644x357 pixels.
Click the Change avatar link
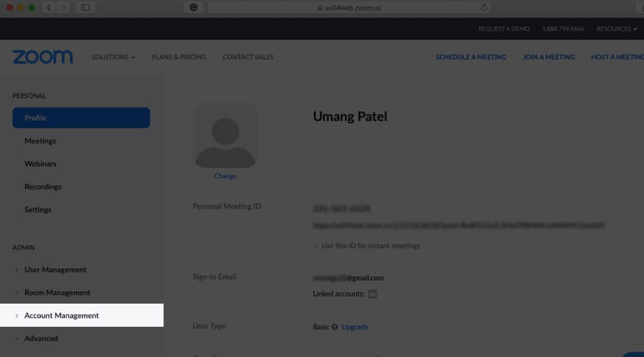coord(225,176)
